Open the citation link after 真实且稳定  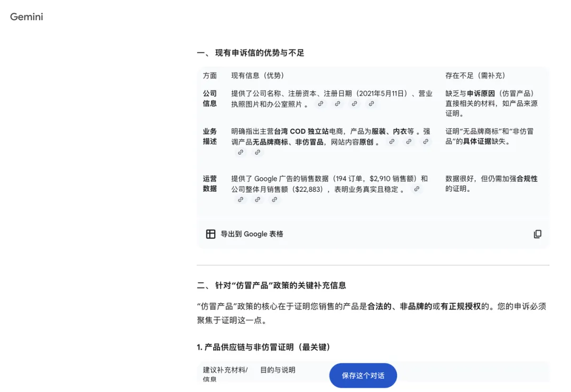click(417, 189)
